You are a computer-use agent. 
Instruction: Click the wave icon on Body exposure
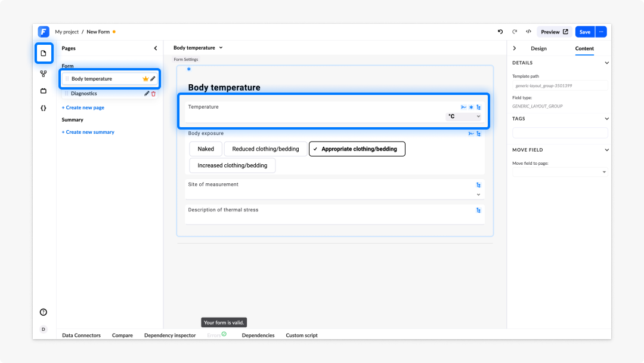coord(471,134)
